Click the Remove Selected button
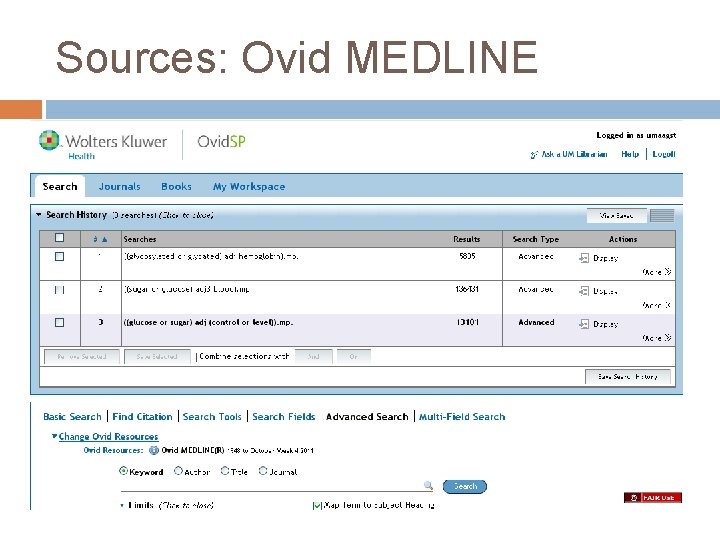This screenshot has width=720, height=540. coord(82,356)
